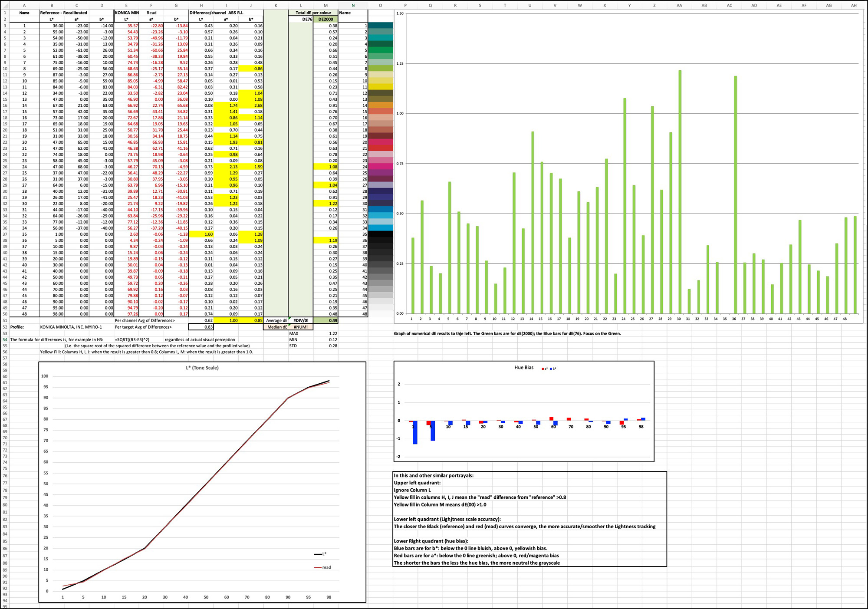Click row header 52
868x609 pixels.
click(4, 326)
